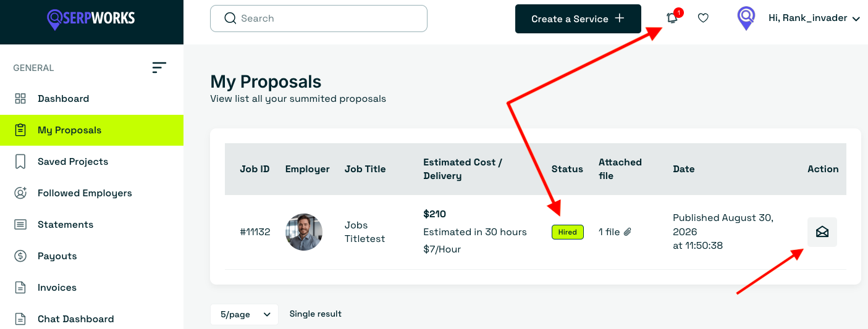
Task: Click the Hired status badge
Action: 567,232
